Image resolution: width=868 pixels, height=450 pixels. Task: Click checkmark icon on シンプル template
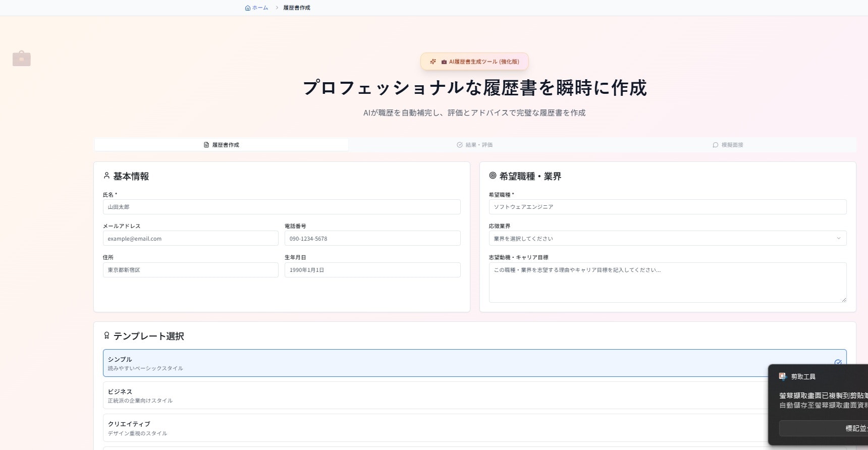click(x=838, y=363)
